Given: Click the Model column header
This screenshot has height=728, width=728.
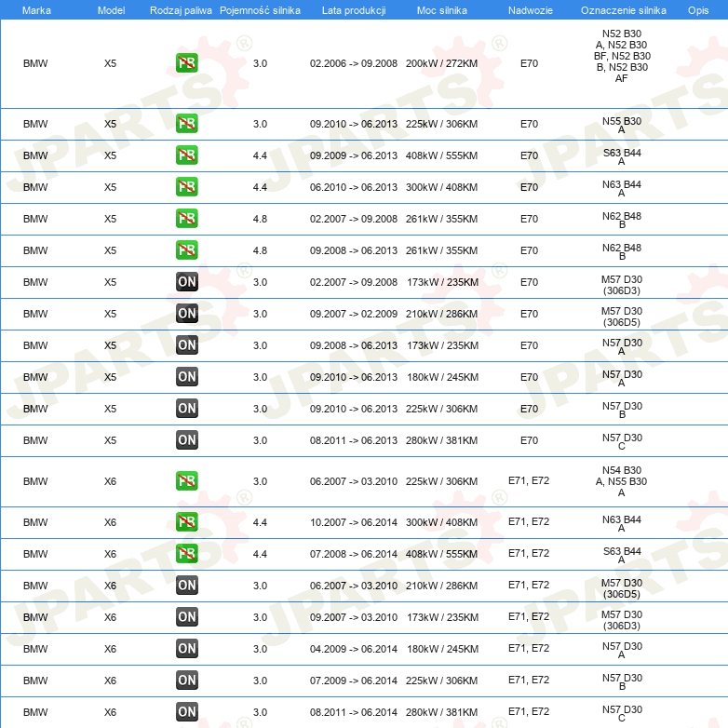Looking at the screenshot, I should pos(111,9).
